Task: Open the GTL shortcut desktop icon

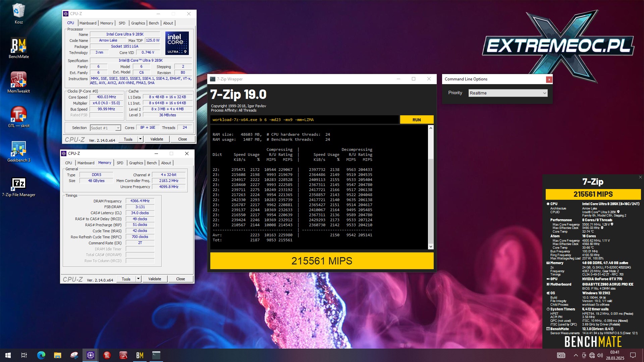Action: [x=18, y=117]
